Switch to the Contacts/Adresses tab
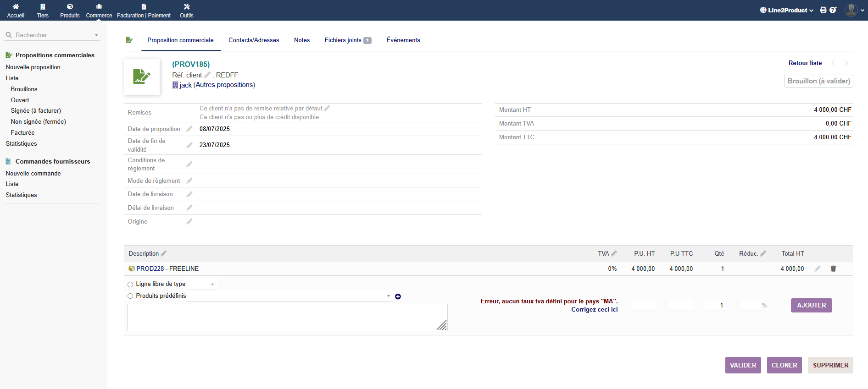Viewport: 868px width, 389px height. click(254, 40)
